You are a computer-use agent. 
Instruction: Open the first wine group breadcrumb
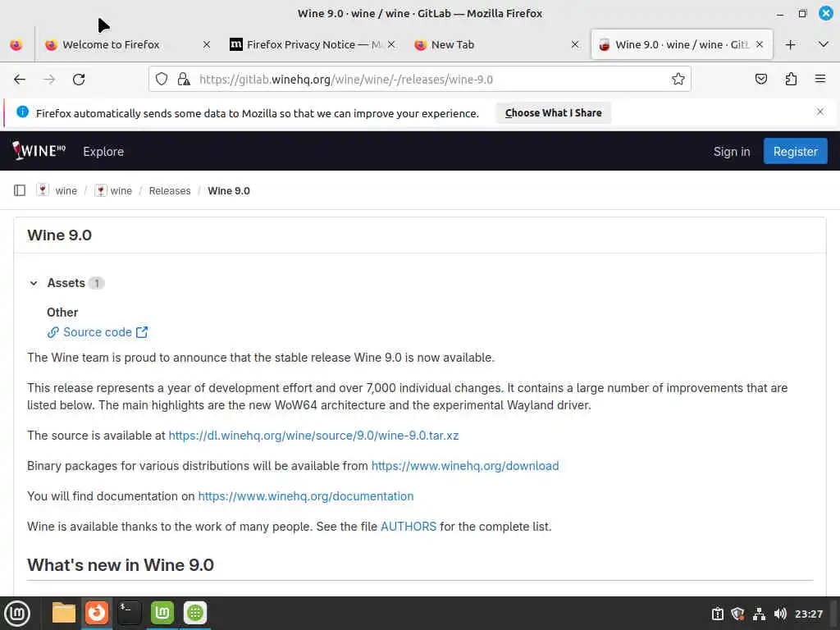pyautogui.click(x=66, y=190)
